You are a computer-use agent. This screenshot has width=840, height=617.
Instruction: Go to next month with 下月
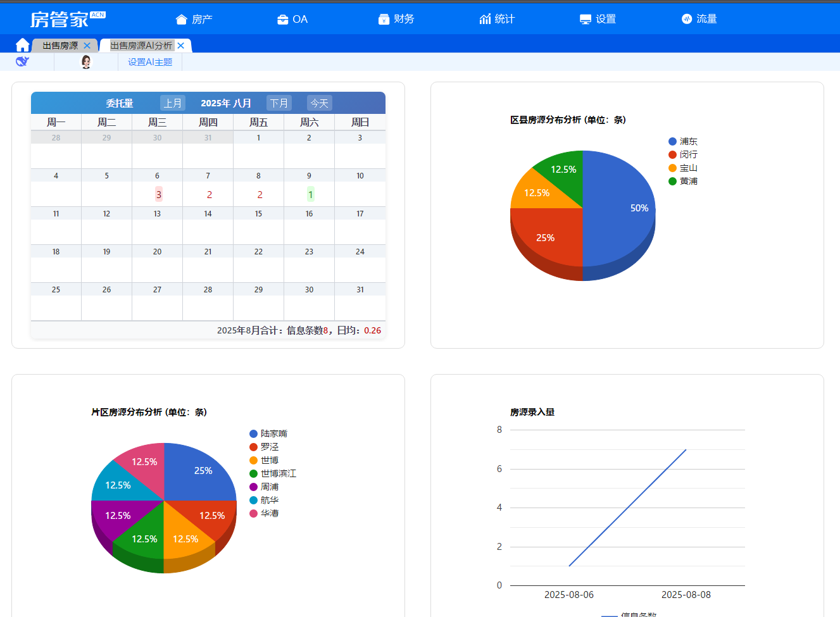tap(279, 103)
